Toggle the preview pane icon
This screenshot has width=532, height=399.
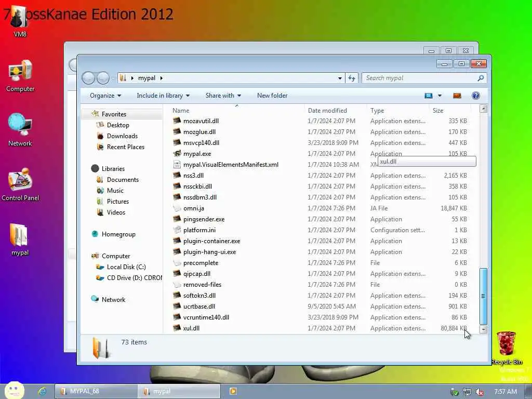(x=457, y=96)
